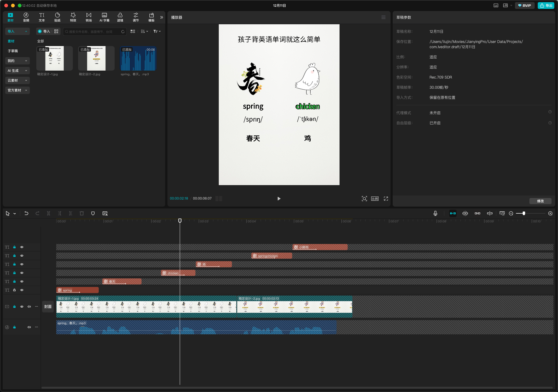The height and width of the screenshot is (392, 558).
Task: Toggle lock on the spring text track
Action: [14, 290]
